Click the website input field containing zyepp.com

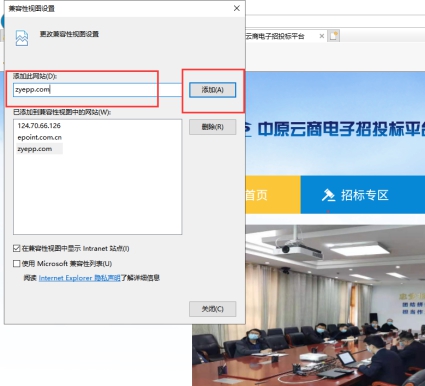tap(97, 90)
